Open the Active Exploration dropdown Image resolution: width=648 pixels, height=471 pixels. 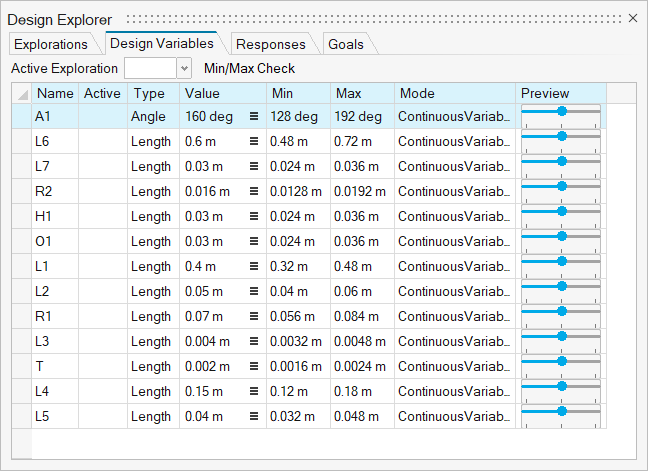pyautogui.click(x=184, y=68)
